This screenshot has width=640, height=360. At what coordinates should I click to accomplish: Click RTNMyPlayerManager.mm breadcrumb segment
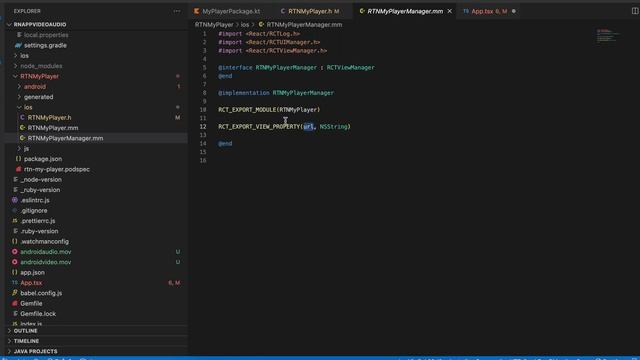(x=304, y=24)
